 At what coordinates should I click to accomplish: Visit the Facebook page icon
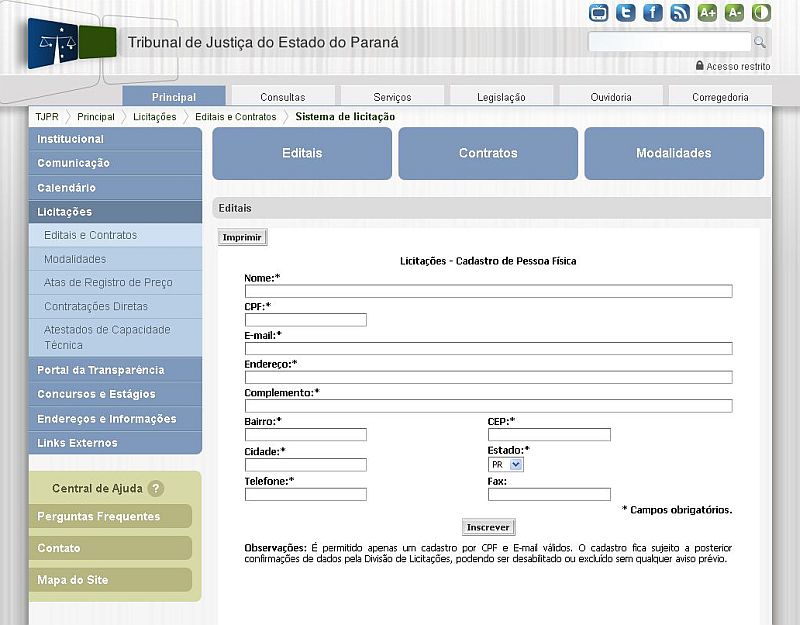click(650, 12)
